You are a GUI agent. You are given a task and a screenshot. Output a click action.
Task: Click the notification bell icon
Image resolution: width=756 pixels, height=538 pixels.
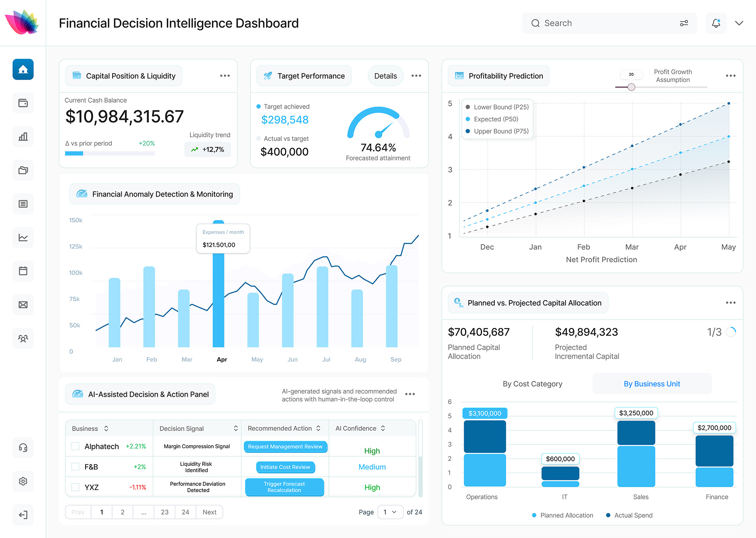(x=716, y=23)
